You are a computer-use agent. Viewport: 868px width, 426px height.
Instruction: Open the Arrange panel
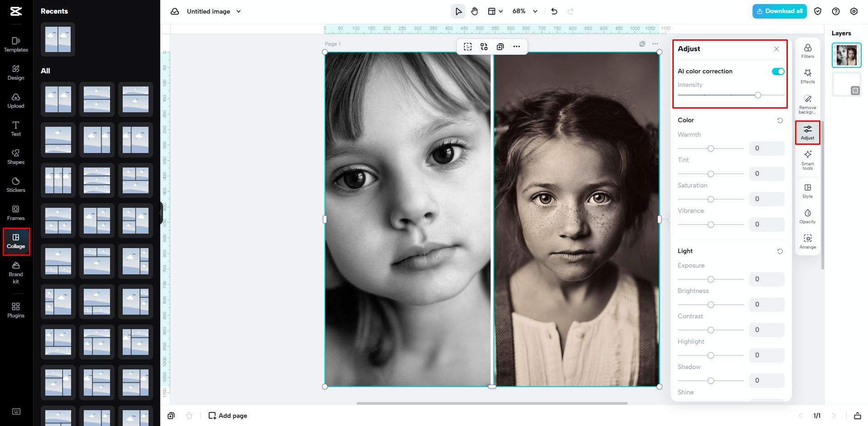coord(807,240)
